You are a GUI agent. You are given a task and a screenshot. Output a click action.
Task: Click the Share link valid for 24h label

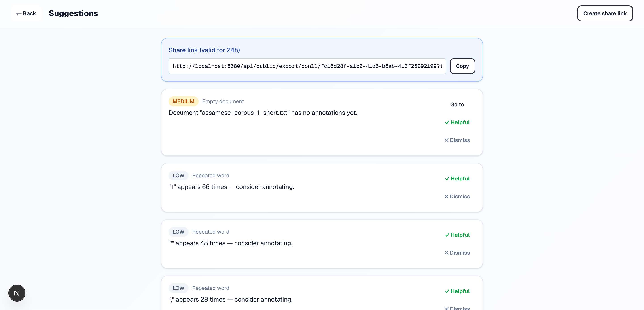click(204, 50)
